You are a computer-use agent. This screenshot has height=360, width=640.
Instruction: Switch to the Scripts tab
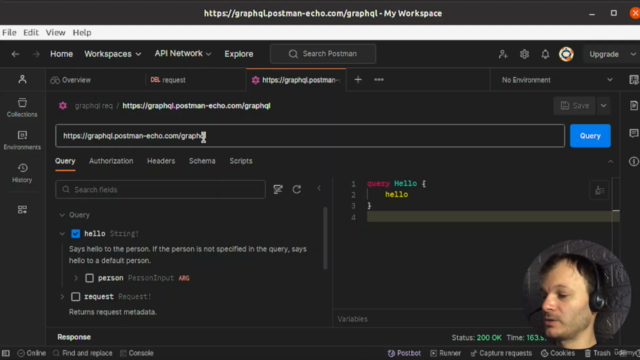[x=241, y=161]
